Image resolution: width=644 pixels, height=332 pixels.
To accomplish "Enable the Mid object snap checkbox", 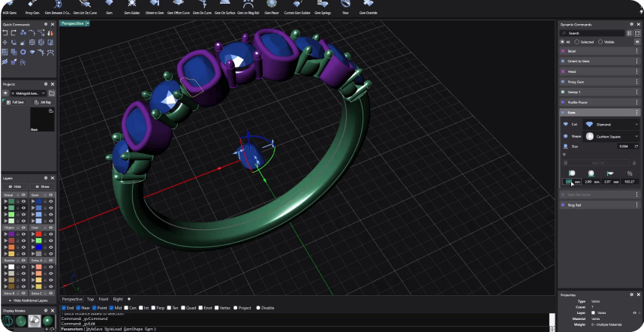I will pos(111,307).
